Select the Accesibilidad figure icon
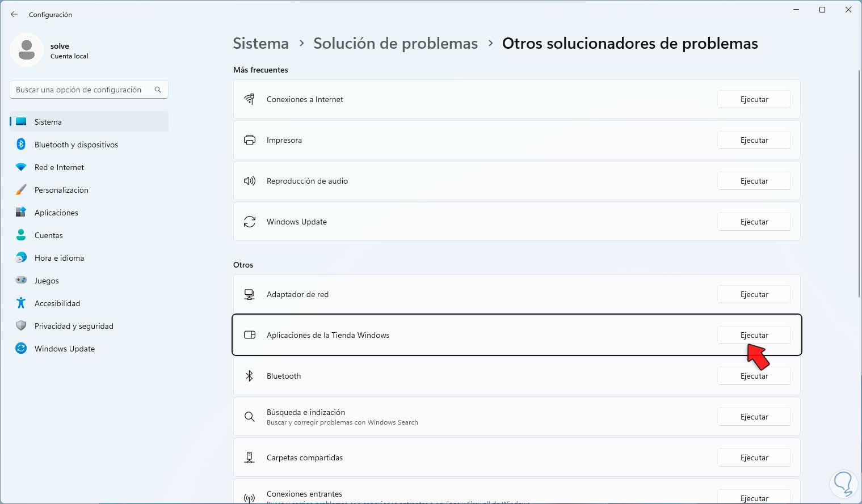Screen dimensions: 862x504 (21, 303)
